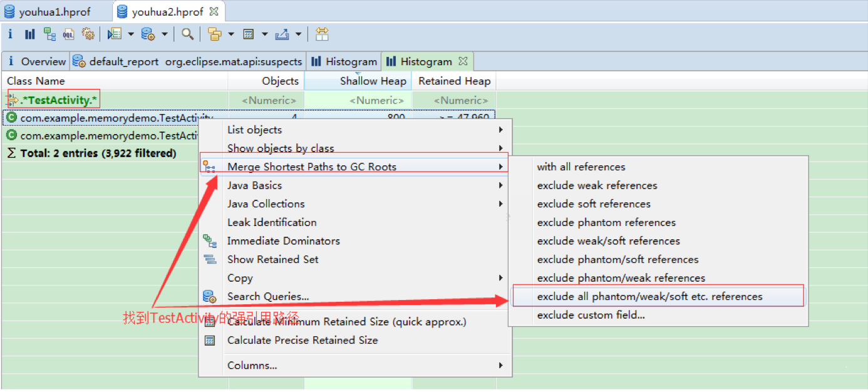This screenshot has width=868, height=392.
Task: Open the Dominator Tree toolbar icon
Action: (x=49, y=34)
